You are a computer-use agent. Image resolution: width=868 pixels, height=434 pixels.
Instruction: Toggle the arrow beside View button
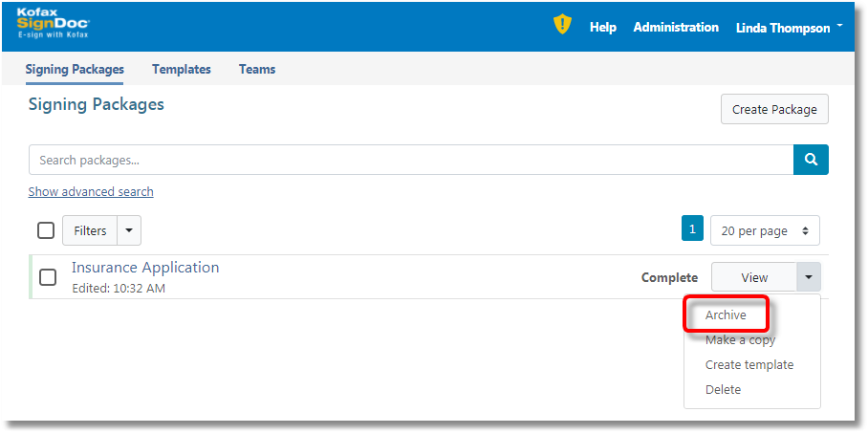tap(809, 277)
